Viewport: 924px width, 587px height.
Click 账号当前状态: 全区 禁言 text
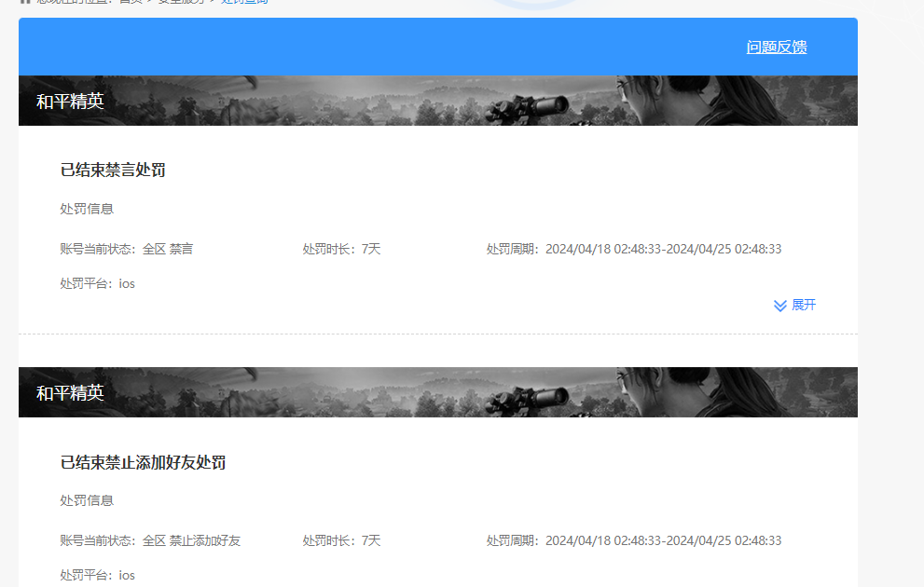[126, 249]
